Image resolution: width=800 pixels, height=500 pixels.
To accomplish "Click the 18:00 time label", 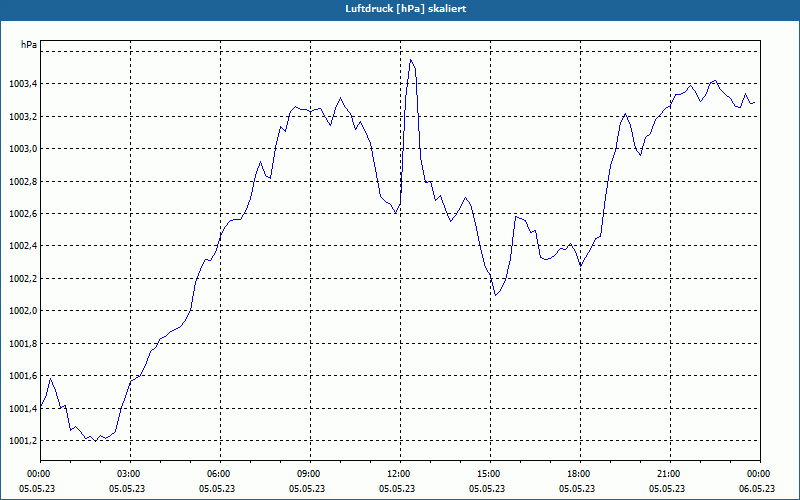I will pyautogui.click(x=580, y=474).
